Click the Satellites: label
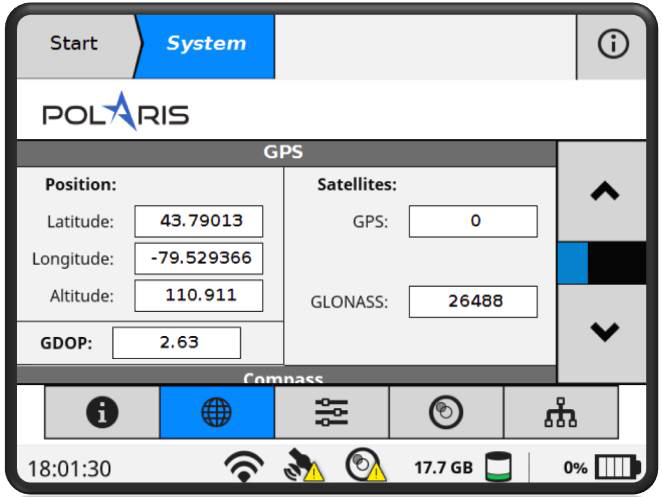 pyautogui.click(x=357, y=185)
